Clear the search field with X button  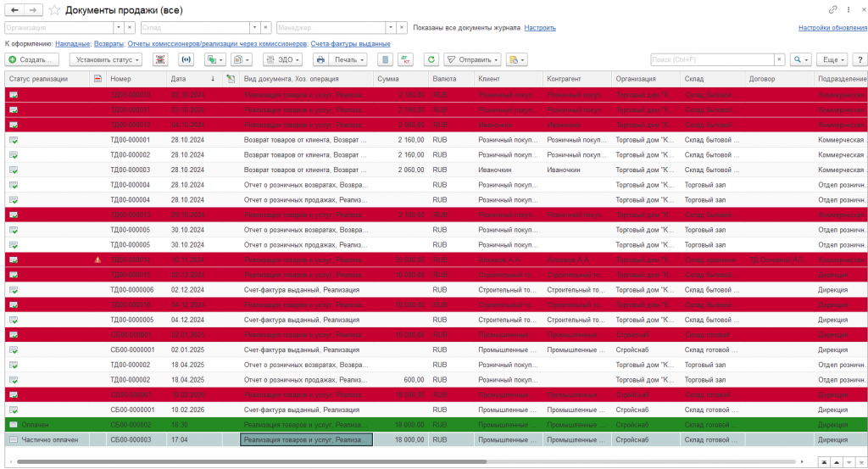coord(779,60)
